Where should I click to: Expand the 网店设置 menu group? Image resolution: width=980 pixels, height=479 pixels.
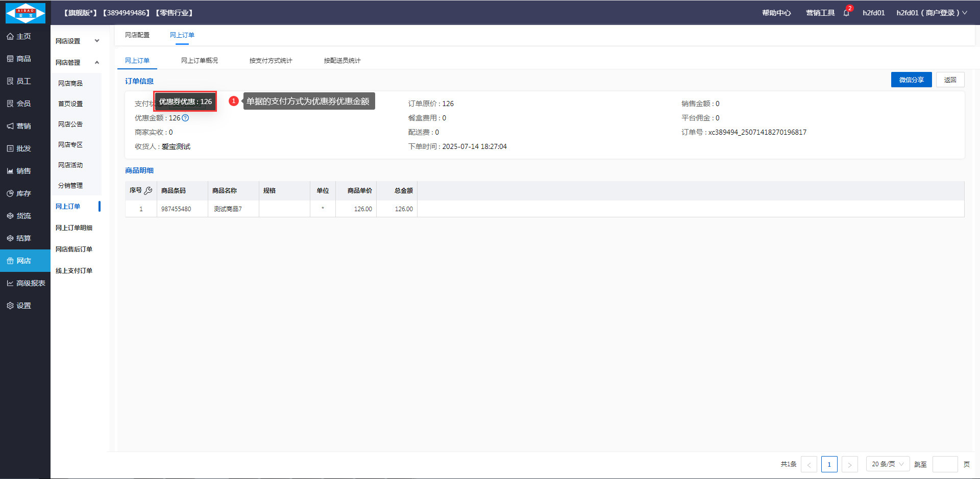pos(78,41)
